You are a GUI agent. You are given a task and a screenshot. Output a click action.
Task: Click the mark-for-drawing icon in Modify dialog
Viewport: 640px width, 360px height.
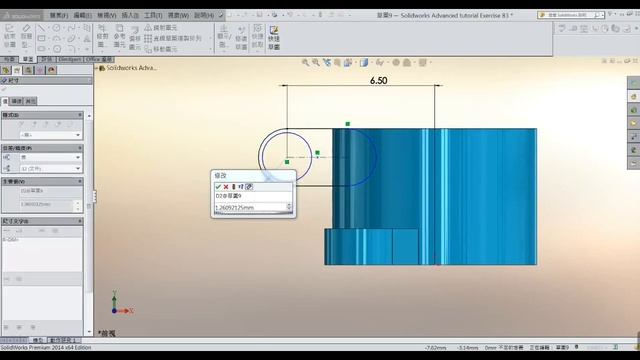click(x=249, y=187)
